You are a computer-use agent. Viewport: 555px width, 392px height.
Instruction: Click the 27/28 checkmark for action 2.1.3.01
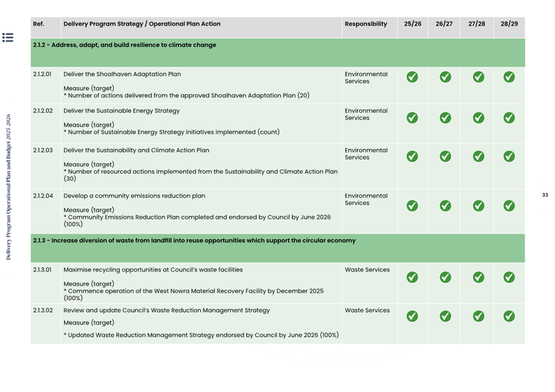click(x=479, y=277)
